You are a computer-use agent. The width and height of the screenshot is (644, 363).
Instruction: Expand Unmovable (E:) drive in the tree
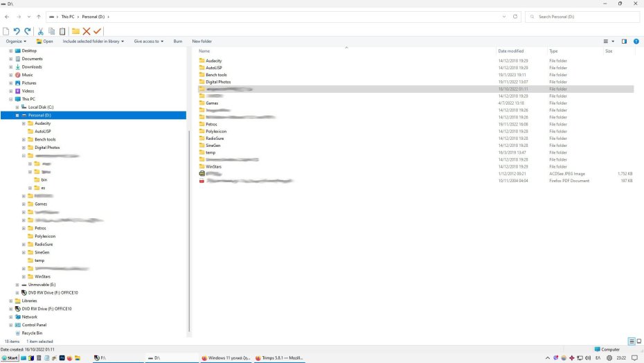pyautogui.click(x=17, y=285)
